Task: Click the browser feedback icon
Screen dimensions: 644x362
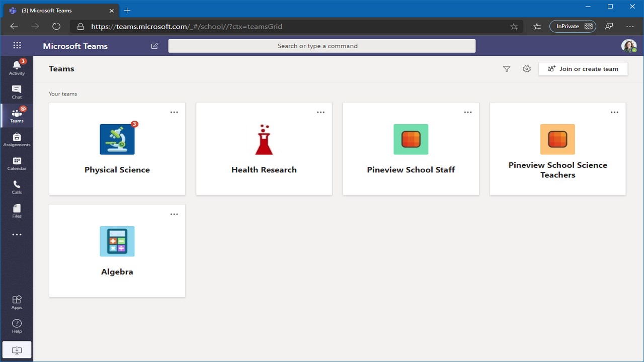Action: [609, 26]
